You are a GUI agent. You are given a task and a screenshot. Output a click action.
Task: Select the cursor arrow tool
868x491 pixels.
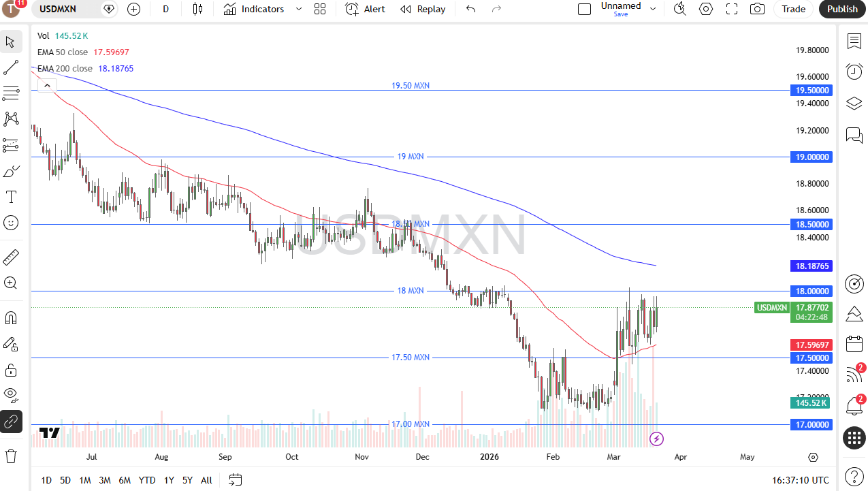(x=11, y=42)
